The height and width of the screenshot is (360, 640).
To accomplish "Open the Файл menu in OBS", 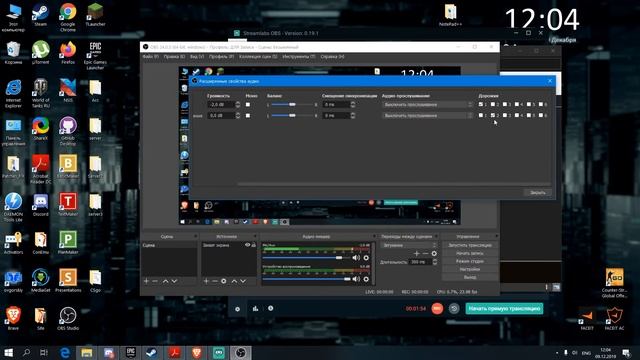I will (x=150, y=57).
